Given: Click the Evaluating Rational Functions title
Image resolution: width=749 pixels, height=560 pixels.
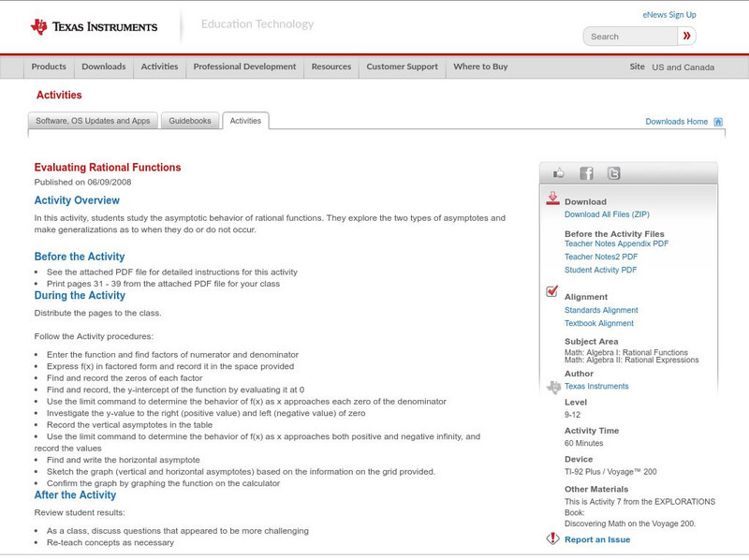Looking at the screenshot, I should 108,168.
